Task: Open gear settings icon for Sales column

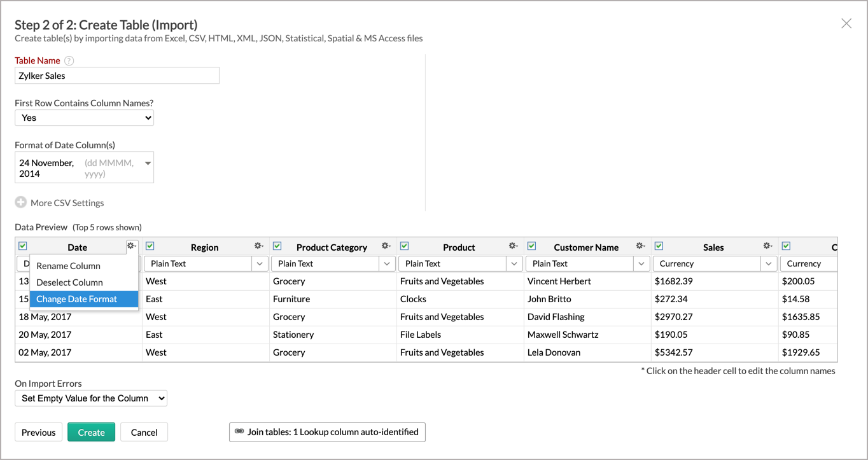Action: (x=767, y=246)
